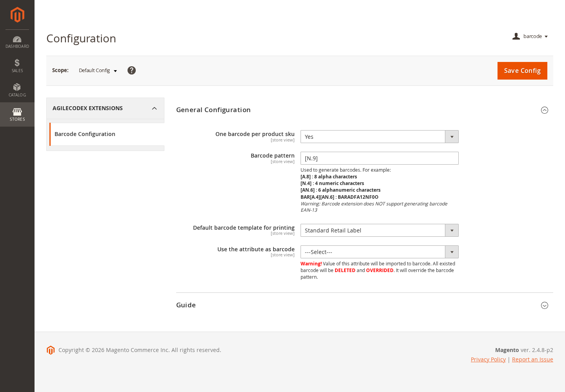Open the Default barcode template for printing dropdown
Image resolution: width=565 pixels, height=392 pixels.
point(379,230)
